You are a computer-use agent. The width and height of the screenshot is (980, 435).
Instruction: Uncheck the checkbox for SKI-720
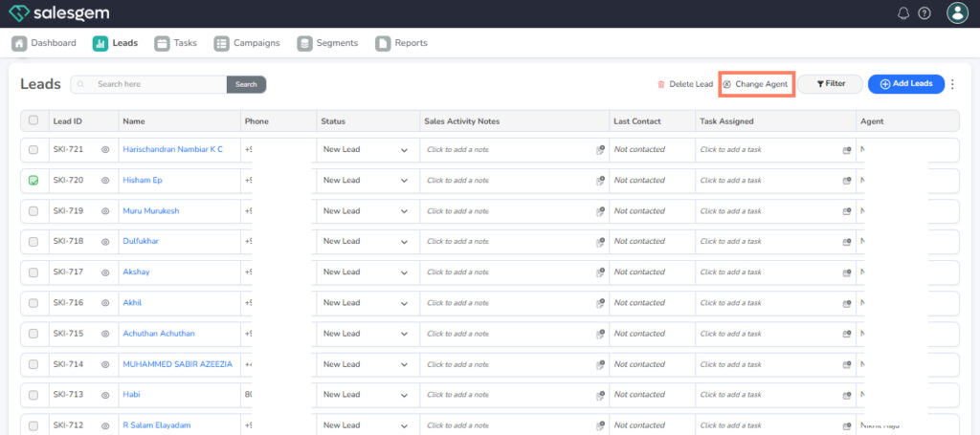tap(33, 181)
